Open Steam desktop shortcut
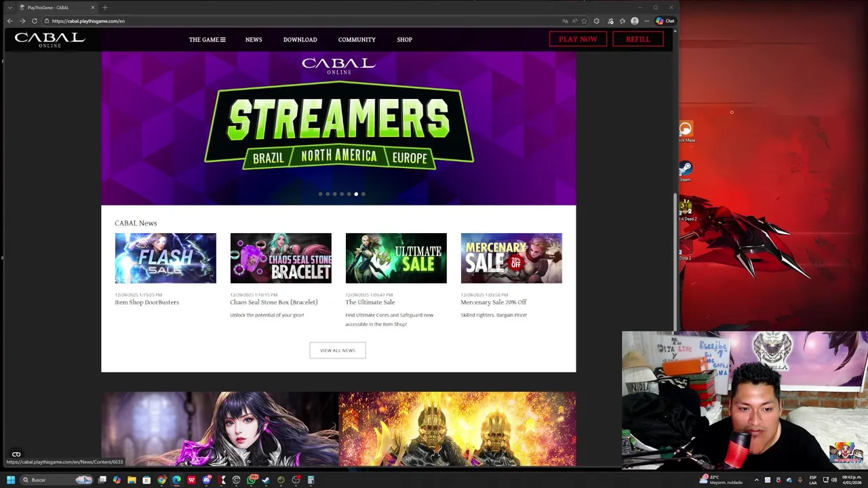The height and width of the screenshot is (488, 868). click(x=686, y=171)
